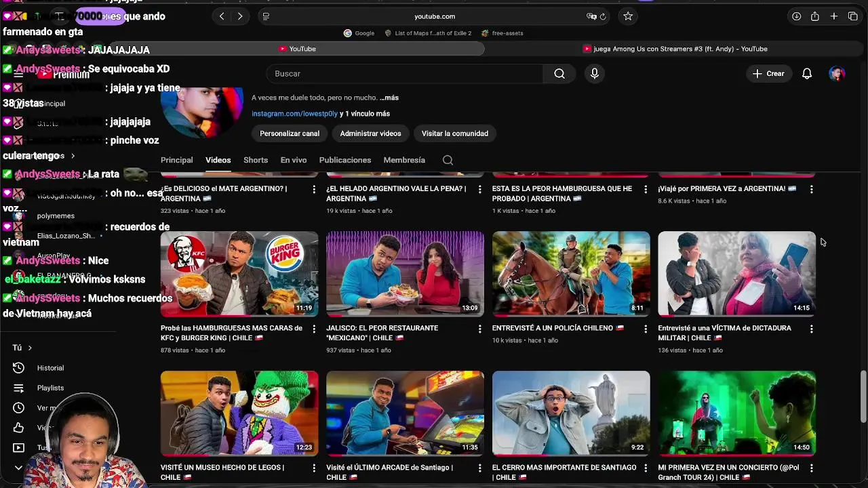Screen dimensions: 868x488
Task: Click the translate page icon in the address bar
Action: tap(591, 16)
